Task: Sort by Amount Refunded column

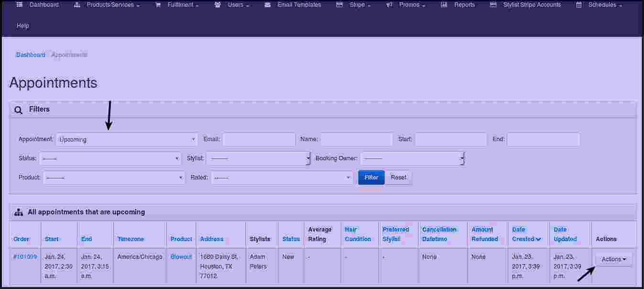Action: [485, 234]
